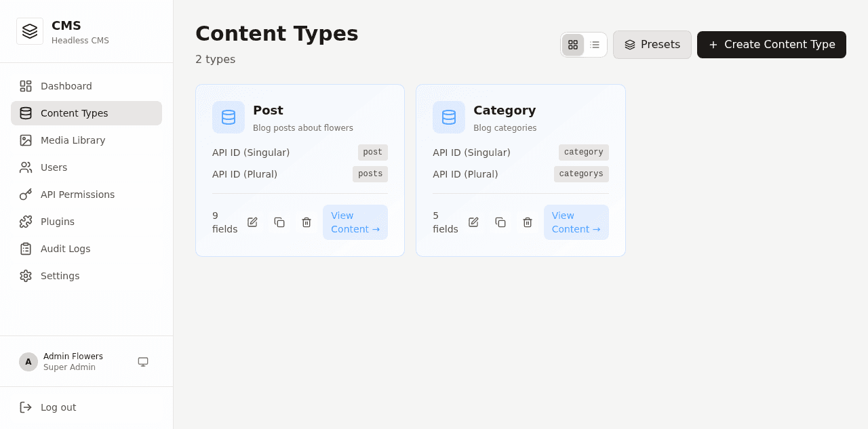The image size is (868, 429).
Task: Click the Post database icon
Action: point(229,117)
